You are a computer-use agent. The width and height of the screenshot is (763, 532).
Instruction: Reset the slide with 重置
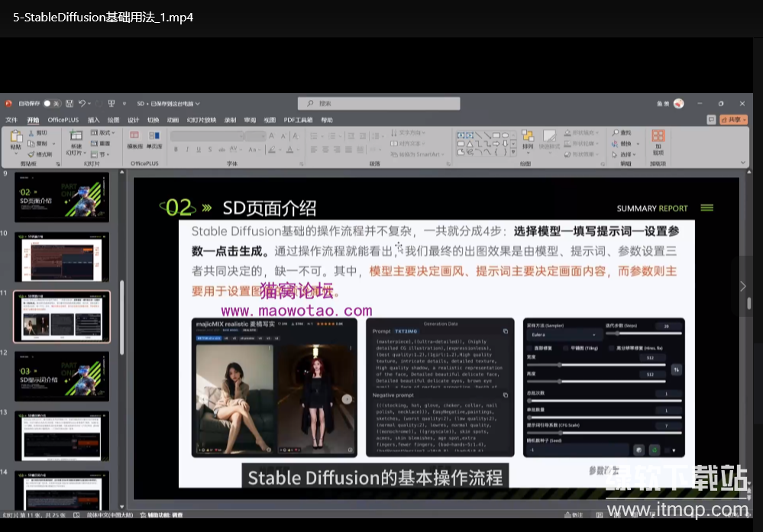(x=101, y=143)
